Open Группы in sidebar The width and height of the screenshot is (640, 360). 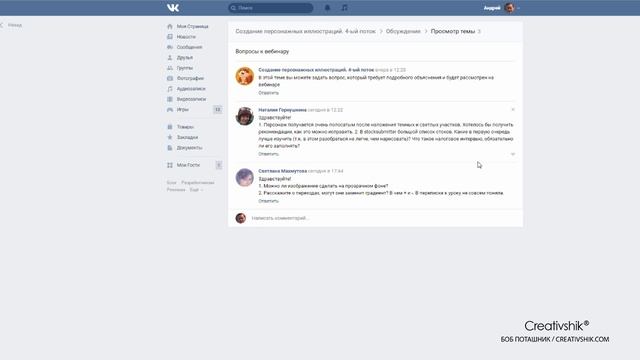185,68
